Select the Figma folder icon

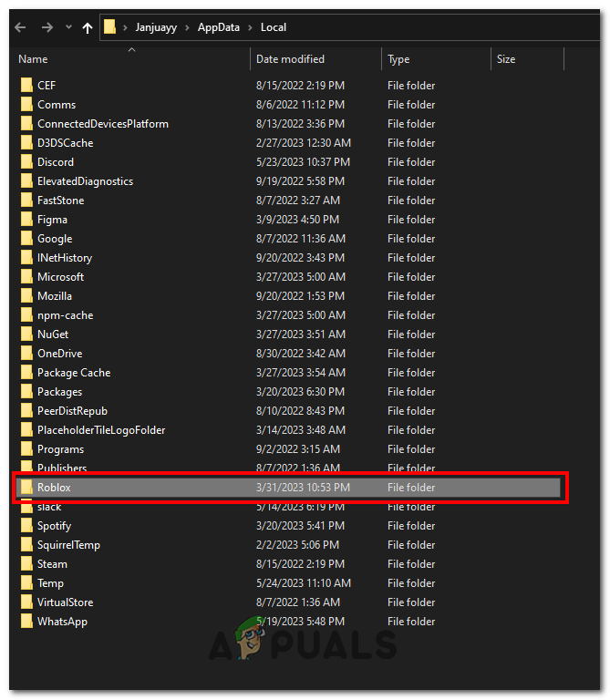point(26,219)
